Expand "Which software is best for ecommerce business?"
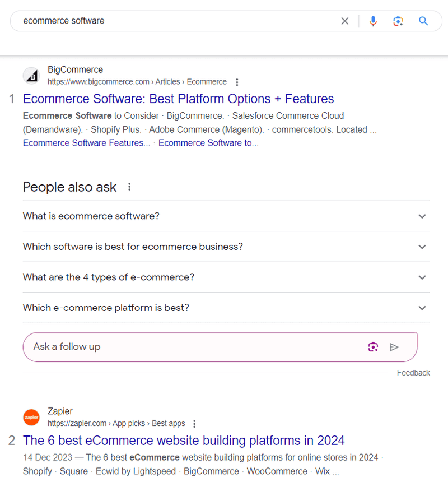The image size is (448, 482). 226,247
